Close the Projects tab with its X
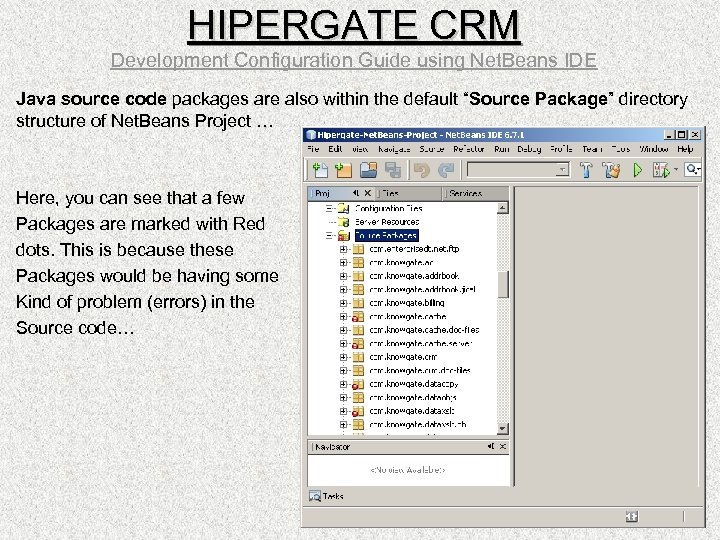This screenshot has width=720, height=540. 367,193
